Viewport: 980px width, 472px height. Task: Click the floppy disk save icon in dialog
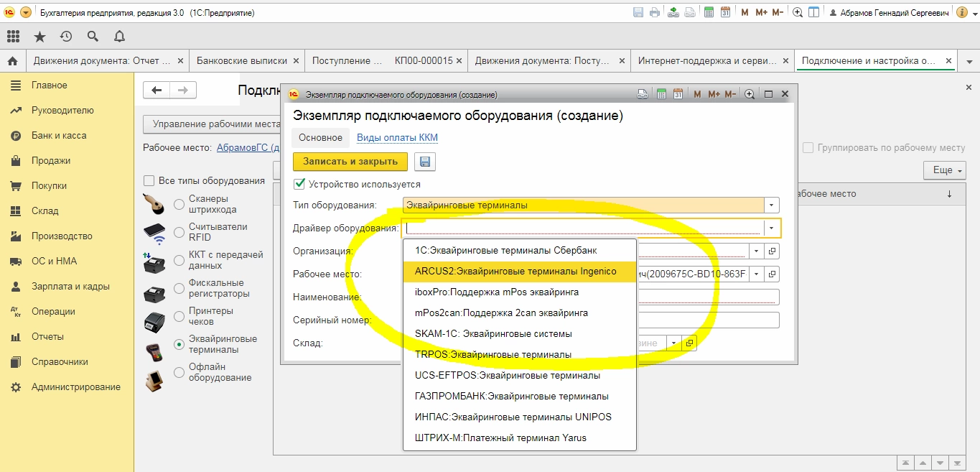pyautogui.click(x=425, y=162)
